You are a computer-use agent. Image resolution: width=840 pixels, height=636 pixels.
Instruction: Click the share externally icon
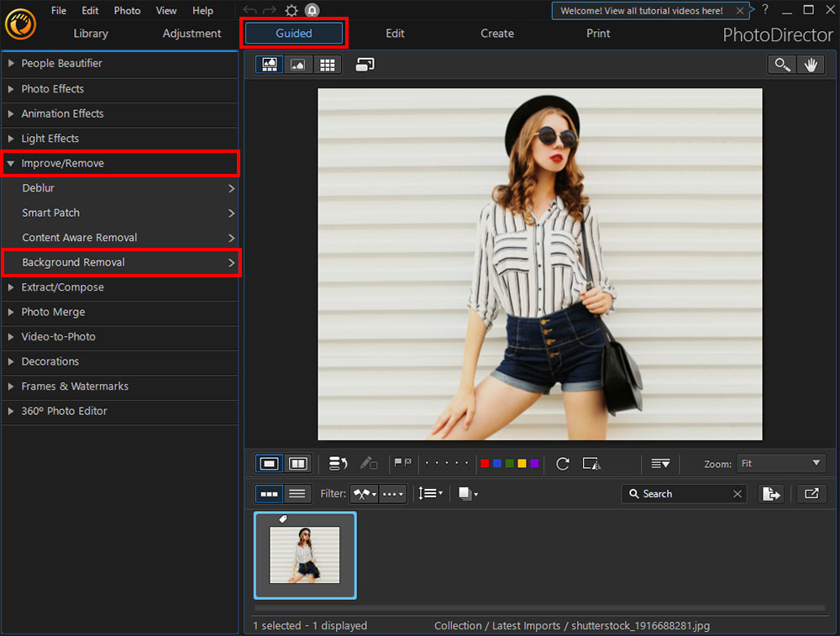[x=811, y=494]
